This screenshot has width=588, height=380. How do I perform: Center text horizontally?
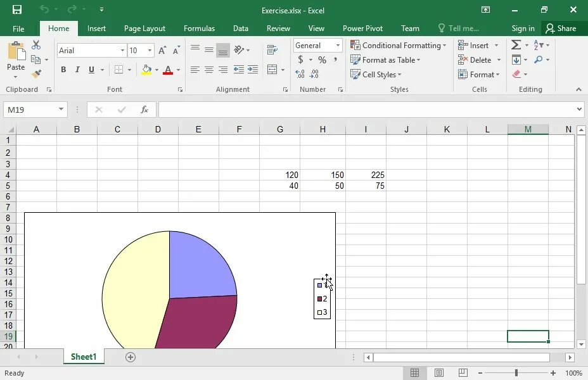point(209,70)
